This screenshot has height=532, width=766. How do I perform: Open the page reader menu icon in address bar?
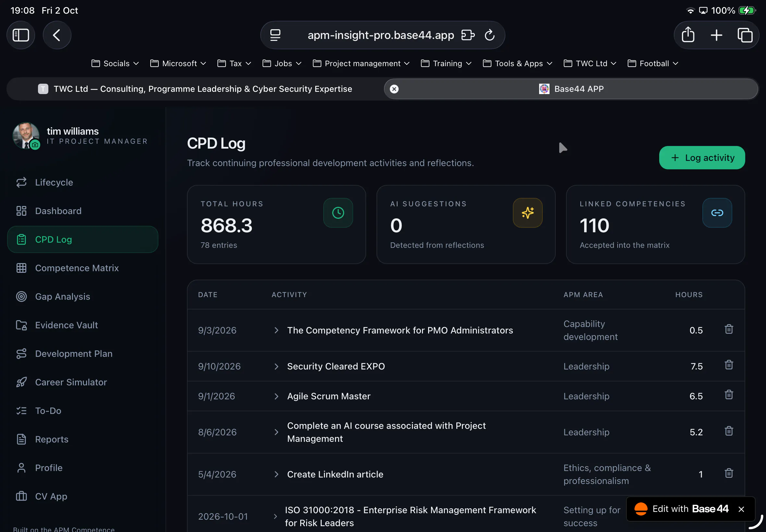(x=275, y=35)
